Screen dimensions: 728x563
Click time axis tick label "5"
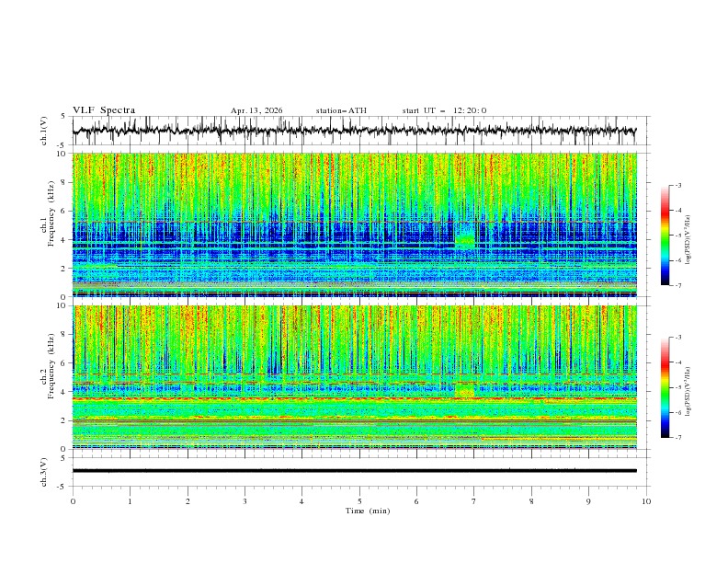click(x=359, y=501)
